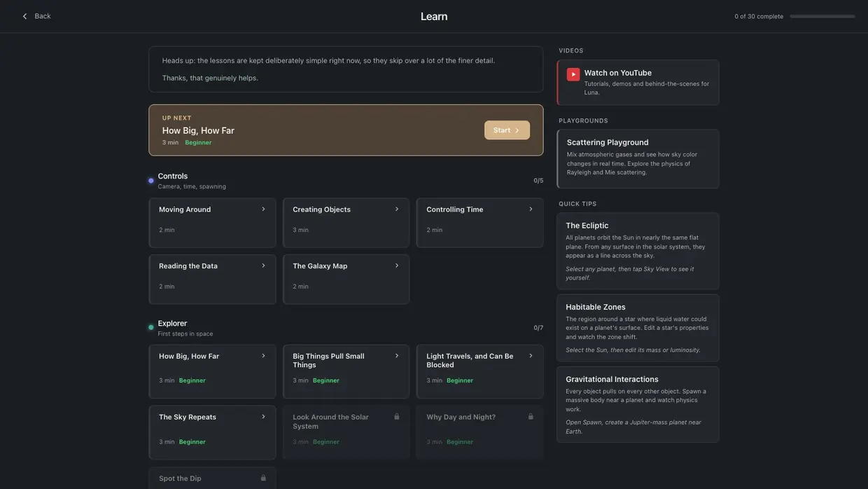This screenshot has width=868, height=489.
Task: Click the locked Look Around the Solar System card
Action: coord(346,432)
